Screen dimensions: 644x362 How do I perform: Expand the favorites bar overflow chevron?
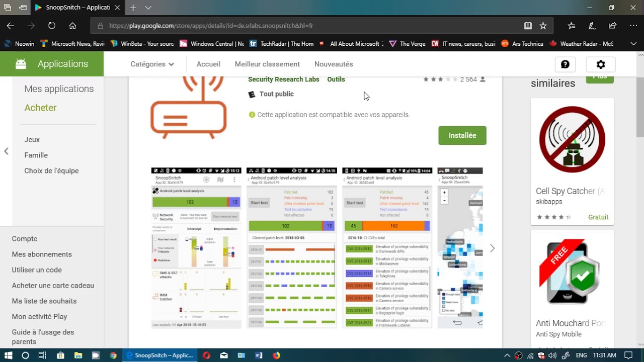pyautogui.click(x=633, y=44)
